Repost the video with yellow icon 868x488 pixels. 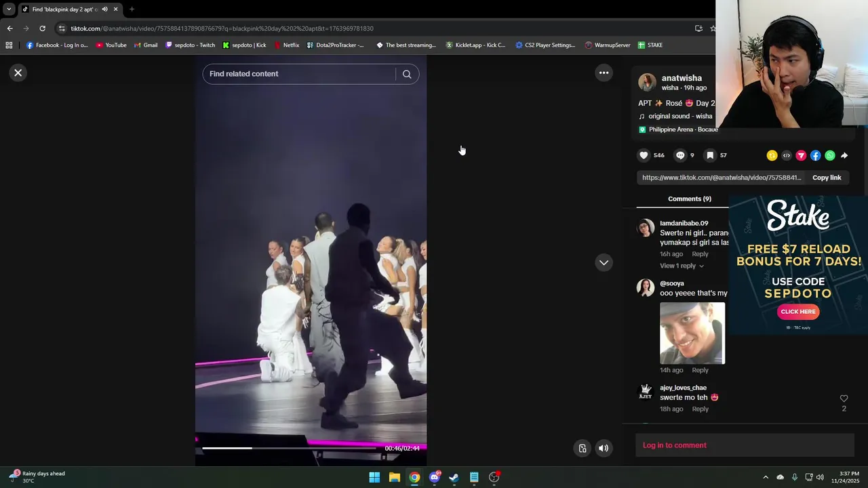[x=772, y=155]
